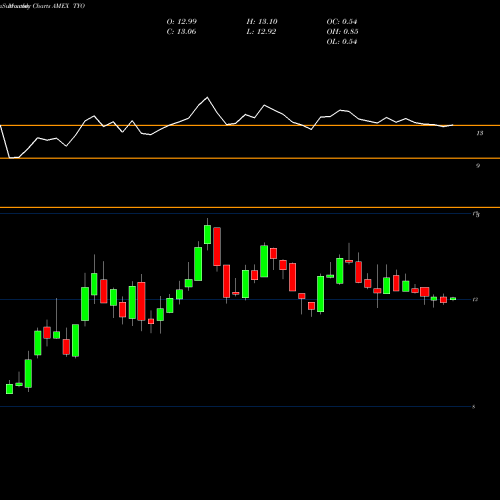
Task: Select the OH: 0.85 reading
Action: pyautogui.click(x=342, y=32)
